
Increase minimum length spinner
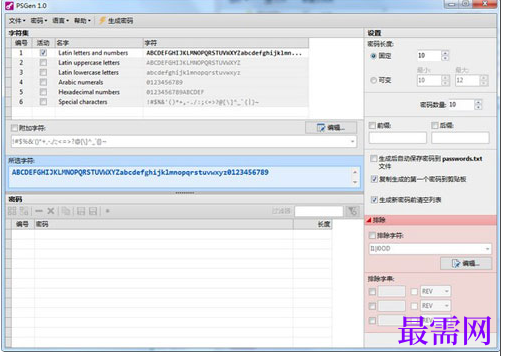(445, 77)
